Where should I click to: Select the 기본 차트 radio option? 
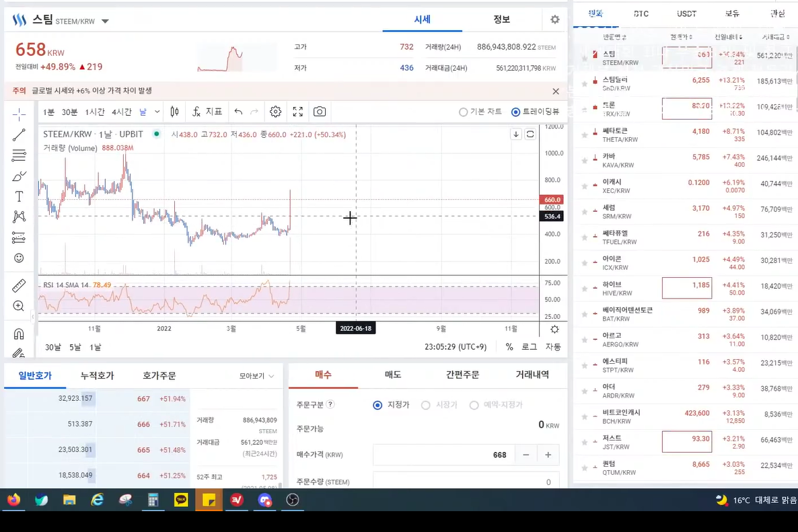coord(480,112)
